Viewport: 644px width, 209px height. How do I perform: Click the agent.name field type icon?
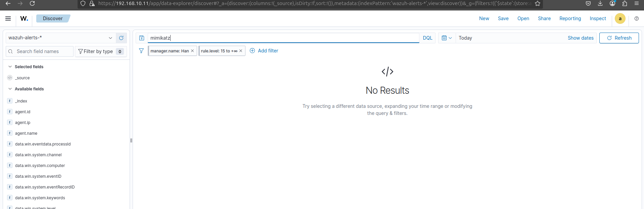tap(10, 133)
